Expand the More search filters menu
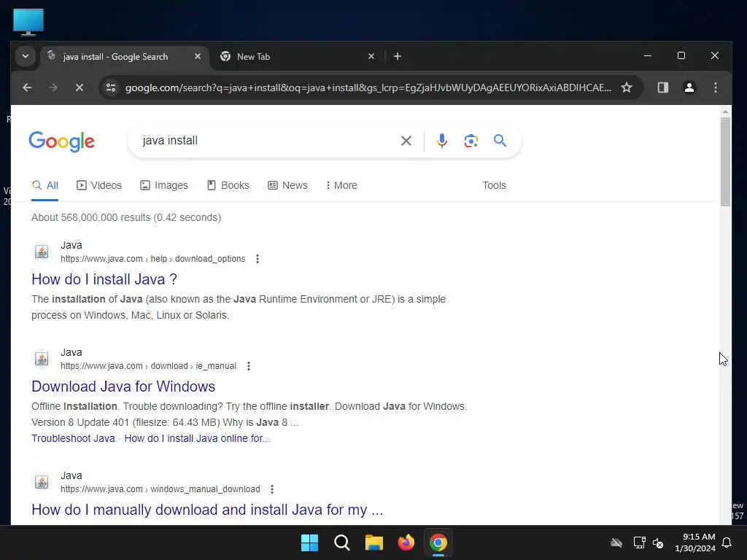This screenshot has height=560, width=747. [341, 185]
